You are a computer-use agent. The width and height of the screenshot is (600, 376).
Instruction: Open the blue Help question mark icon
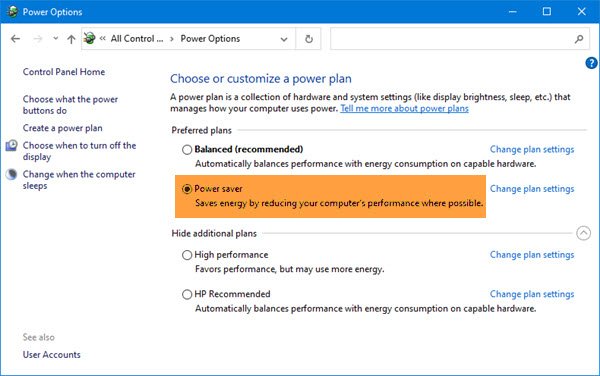(591, 63)
